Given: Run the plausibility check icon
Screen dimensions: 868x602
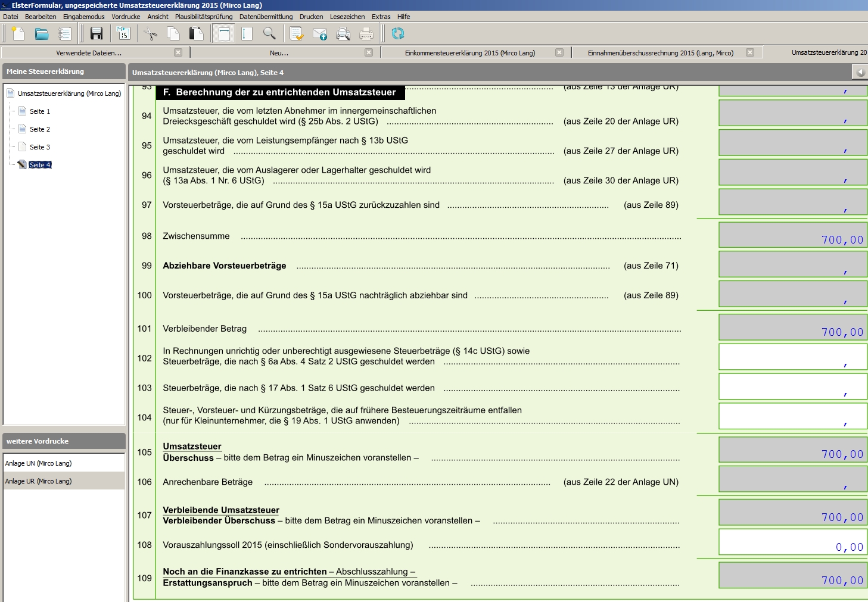Looking at the screenshot, I should [x=297, y=34].
